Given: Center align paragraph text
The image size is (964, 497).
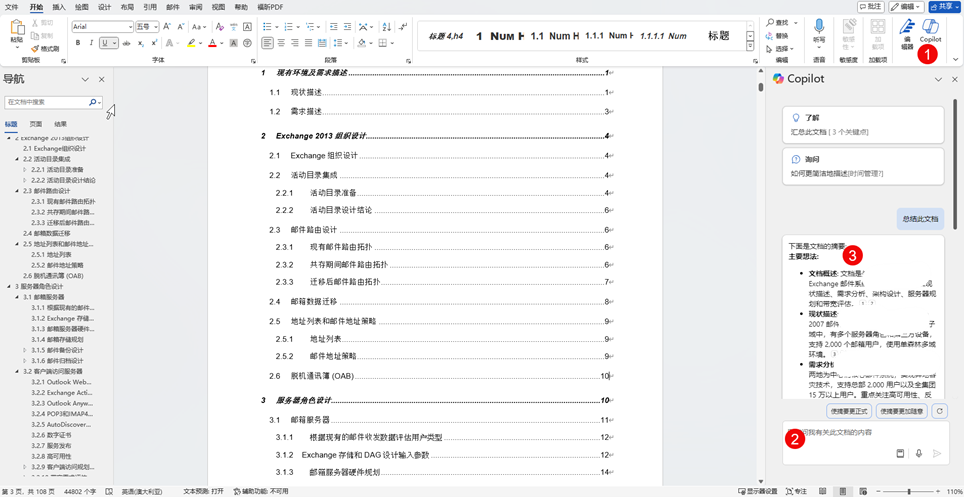Looking at the screenshot, I should tap(280, 43).
